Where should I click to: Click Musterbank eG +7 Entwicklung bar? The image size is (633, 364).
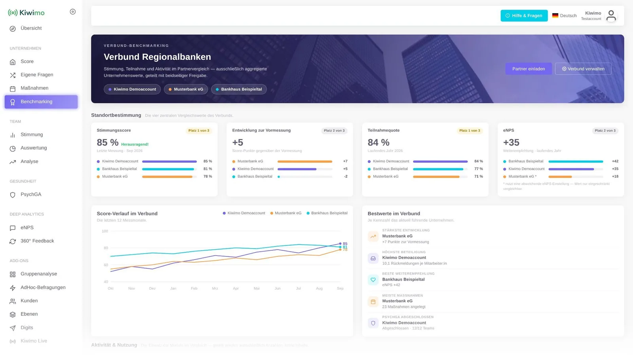[x=305, y=161]
